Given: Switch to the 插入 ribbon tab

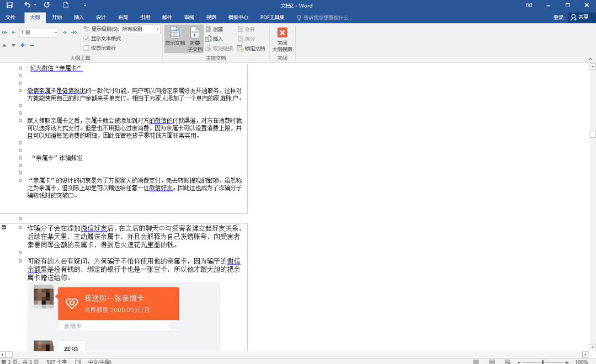Looking at the screenshot, I should [79, 18].
